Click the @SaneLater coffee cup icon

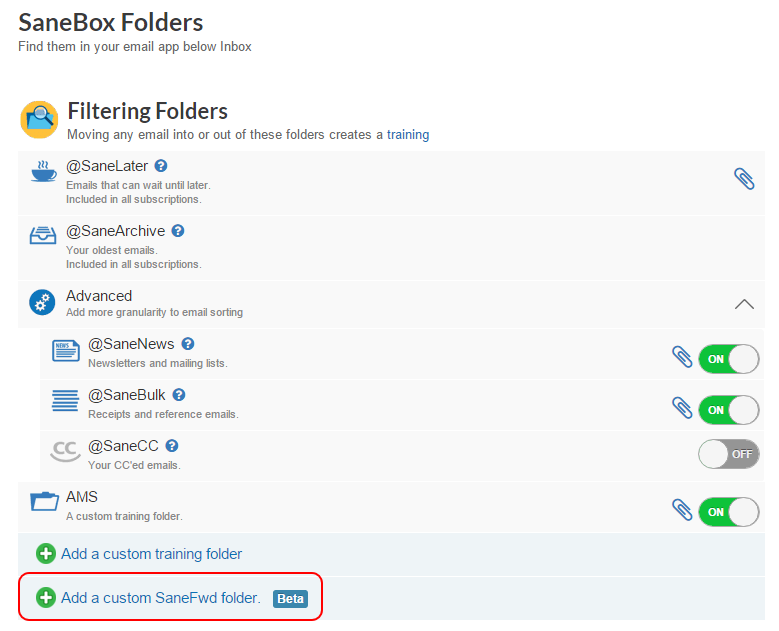pos(43,171)
